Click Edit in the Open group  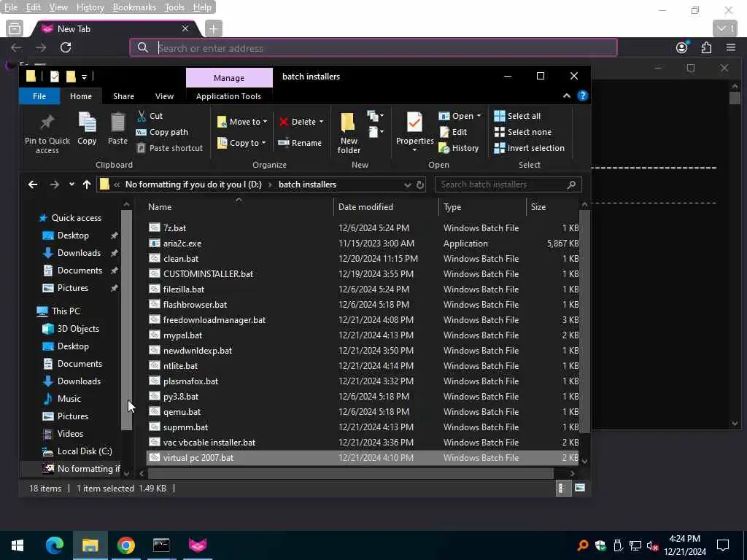pyautogui.click(x=453, y=132)
